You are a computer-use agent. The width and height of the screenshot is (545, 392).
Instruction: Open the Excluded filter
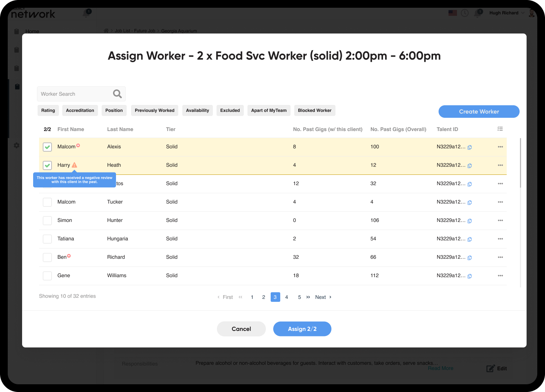230,110
